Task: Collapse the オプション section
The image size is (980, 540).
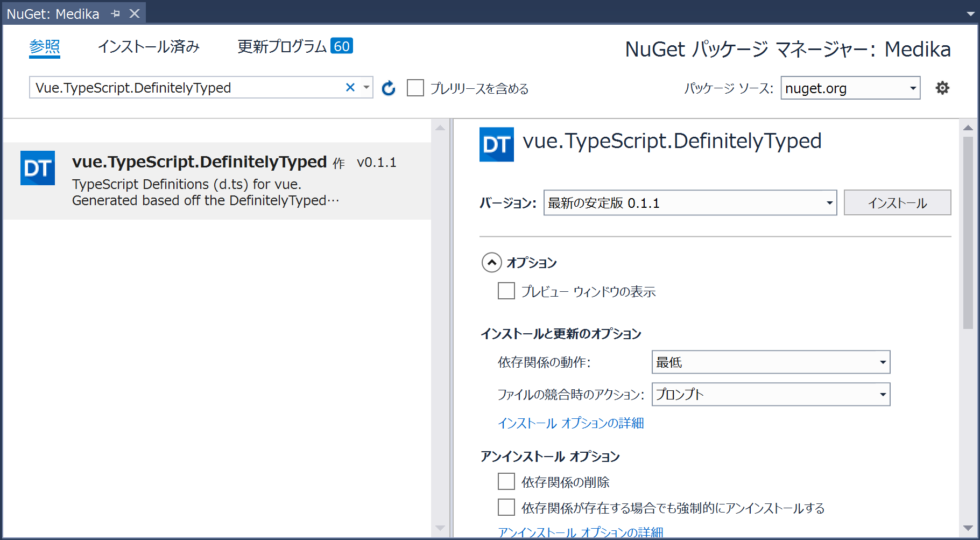Action: [x=492, y=262]
